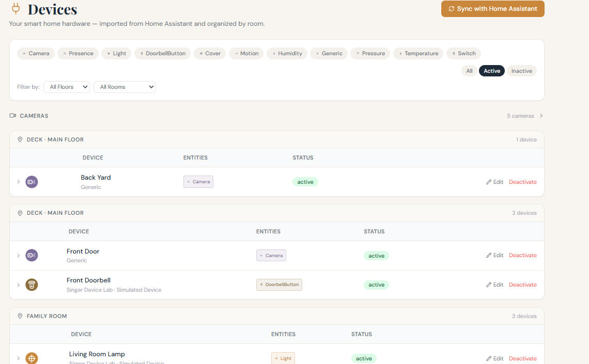The image size is (589, 364).
Task: Expand the Living Room Lamp device row
Action: pyautogui.click(x=18, y=358)
